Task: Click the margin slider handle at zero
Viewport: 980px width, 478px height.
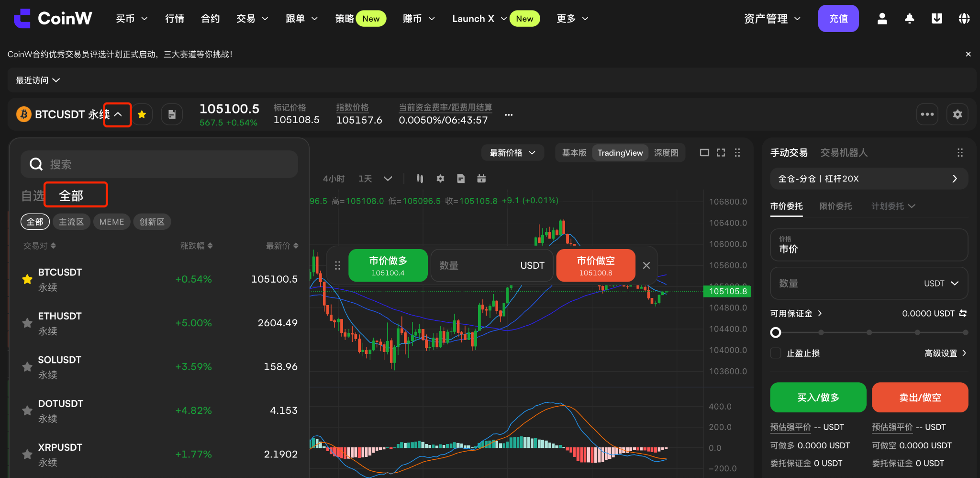Action: click(776, 332)
